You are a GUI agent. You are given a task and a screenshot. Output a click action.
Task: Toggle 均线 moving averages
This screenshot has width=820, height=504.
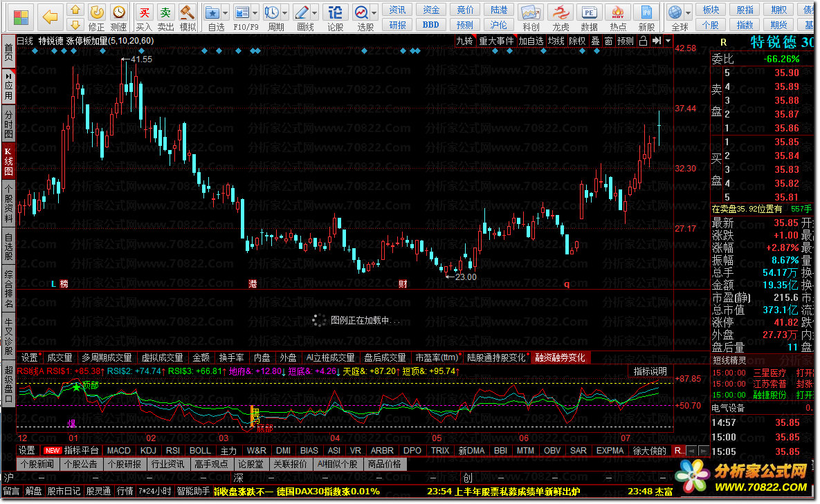[x=556, y=41]
